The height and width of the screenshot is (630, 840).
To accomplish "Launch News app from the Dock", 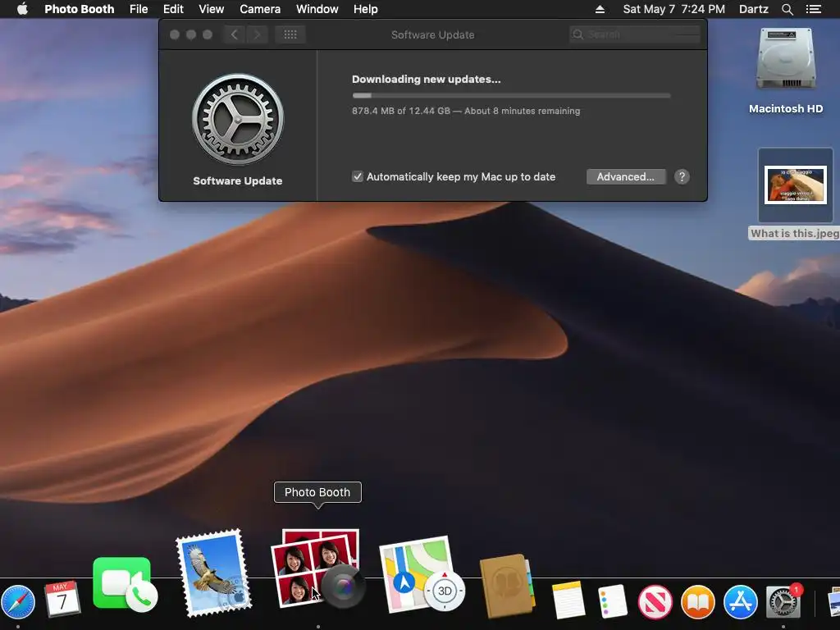I will click(655, 601).
